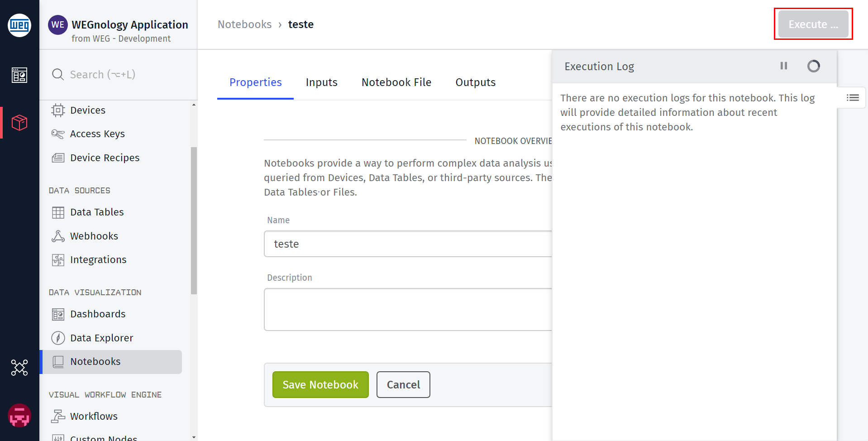
Task: Click the sidebar scrollbar thumb
Action: [194, 220]
